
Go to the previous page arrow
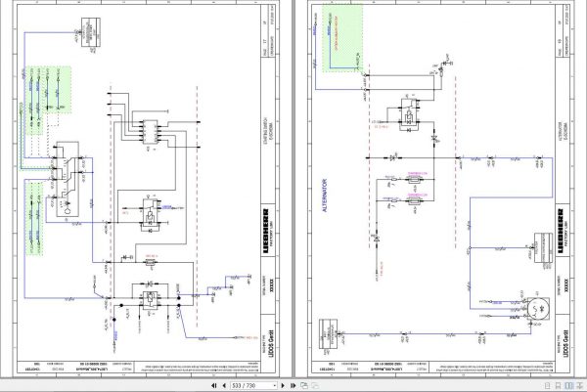tap(224, 385)
